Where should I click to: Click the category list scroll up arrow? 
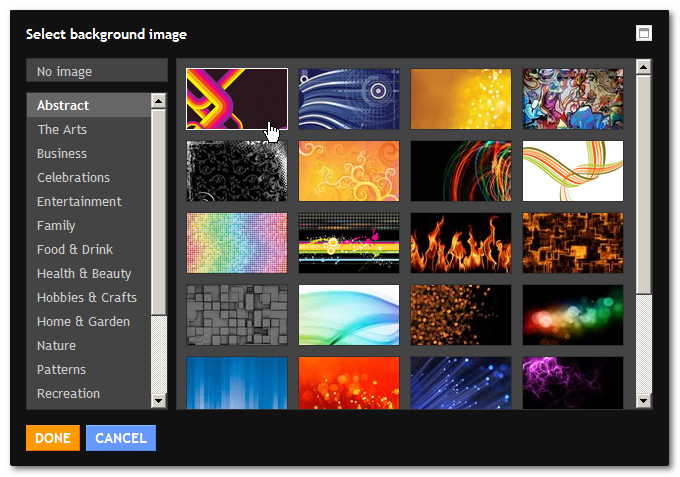click(x=159, y=101)
